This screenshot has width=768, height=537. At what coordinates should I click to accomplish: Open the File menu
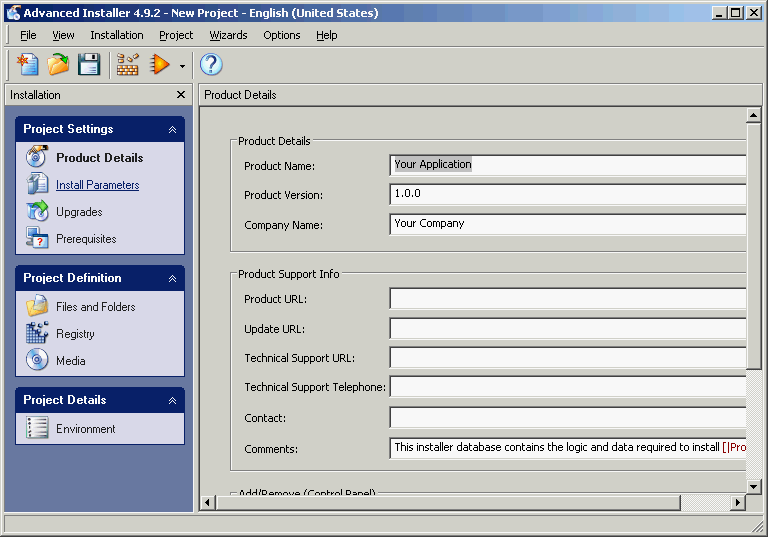[28, 35]
